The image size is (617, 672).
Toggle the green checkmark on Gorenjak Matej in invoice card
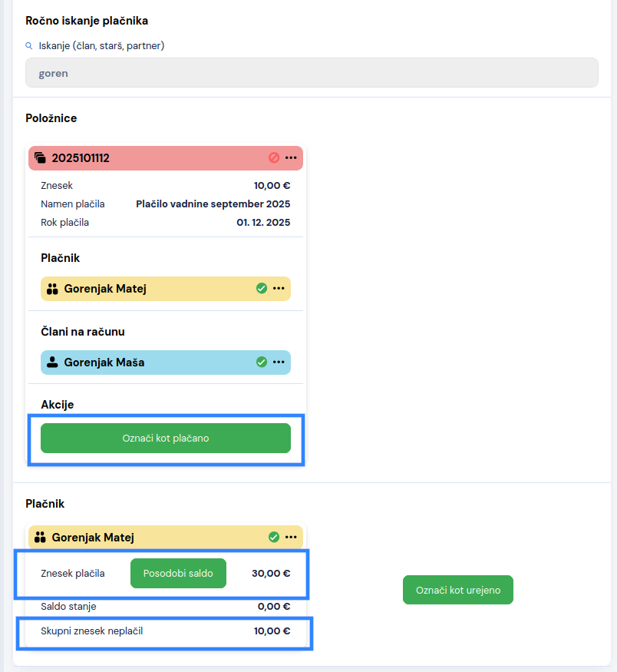(261, 288)
